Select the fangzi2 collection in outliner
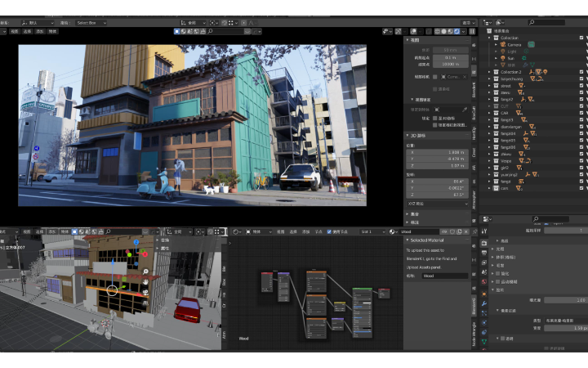Image resolution: width=588 pixels, height=368 pixels. pos(506,100)
